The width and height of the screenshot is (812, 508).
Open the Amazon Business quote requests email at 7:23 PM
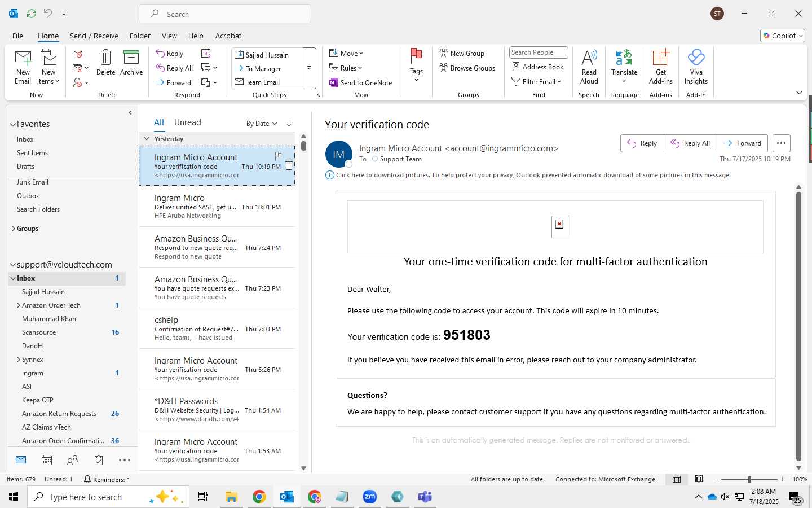(217, 288)
